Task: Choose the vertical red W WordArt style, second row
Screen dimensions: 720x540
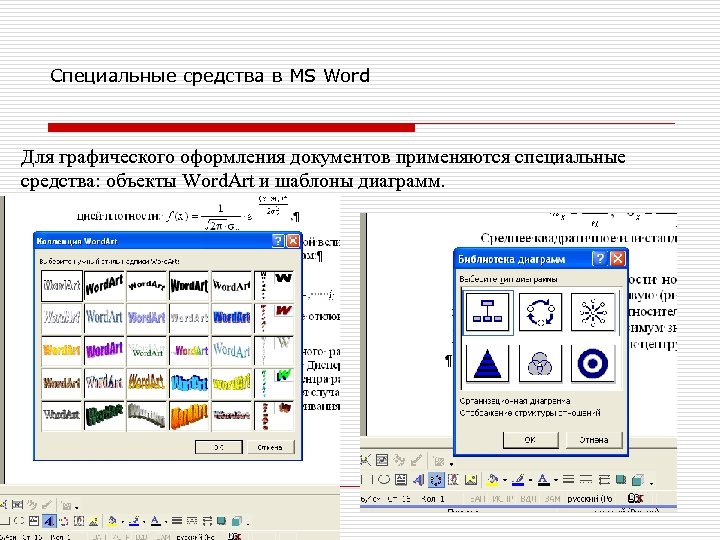Action: 274,318
